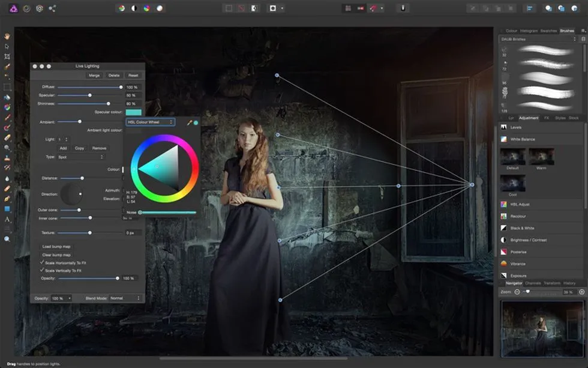
Task: Click the Merge button in Live Lighting
Action: coord(94,75)
